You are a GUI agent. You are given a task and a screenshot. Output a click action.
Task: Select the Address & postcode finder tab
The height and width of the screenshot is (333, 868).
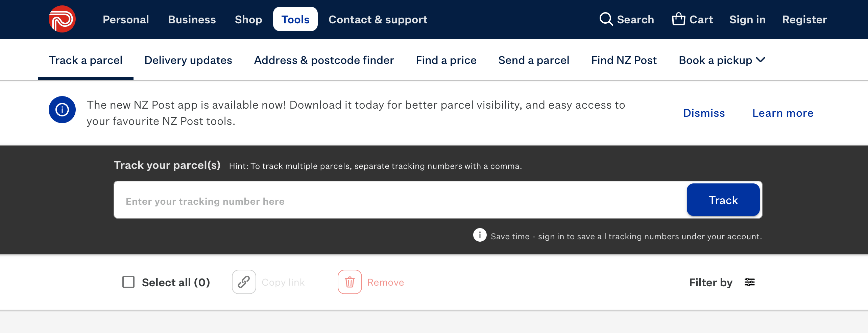point(324,60)
